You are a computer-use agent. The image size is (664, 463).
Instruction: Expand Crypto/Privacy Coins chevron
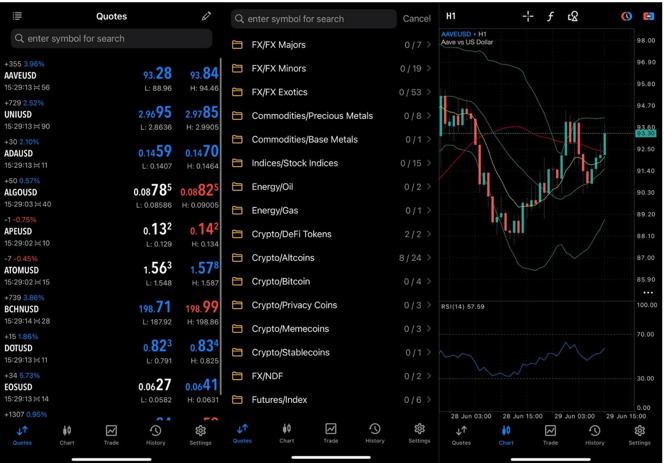point(429,305)
